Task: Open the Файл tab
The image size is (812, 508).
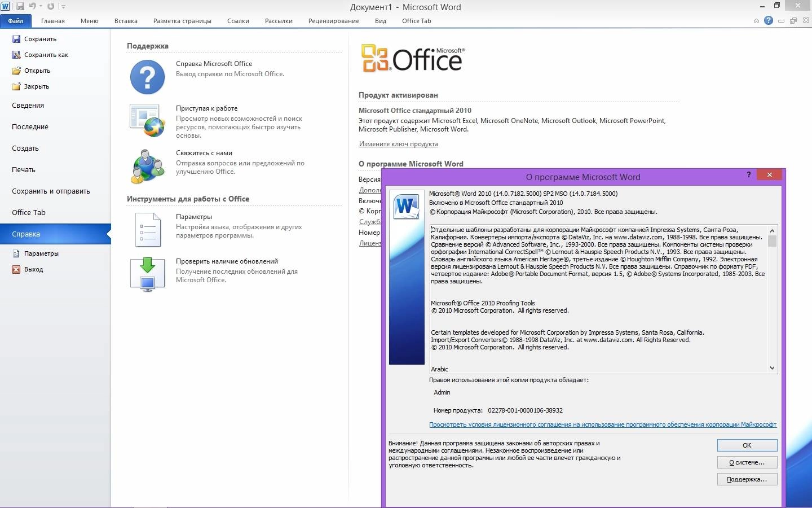Action: [x=16, y=21]
